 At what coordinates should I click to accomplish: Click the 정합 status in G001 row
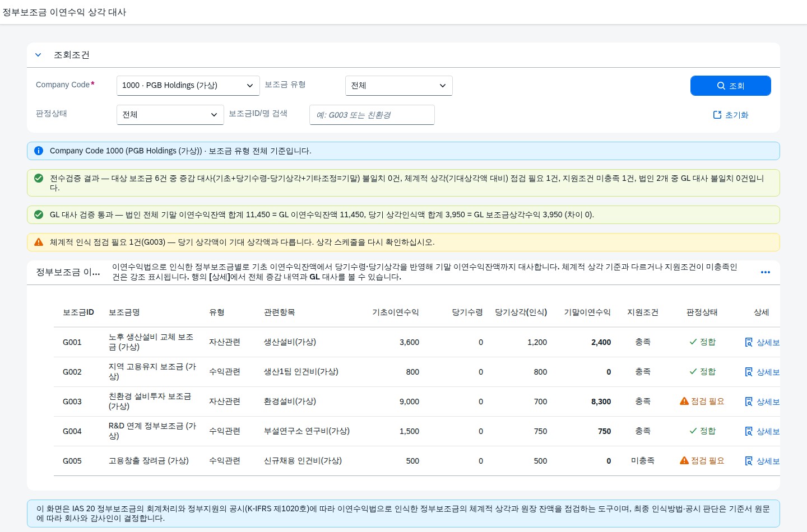[702, 342]
